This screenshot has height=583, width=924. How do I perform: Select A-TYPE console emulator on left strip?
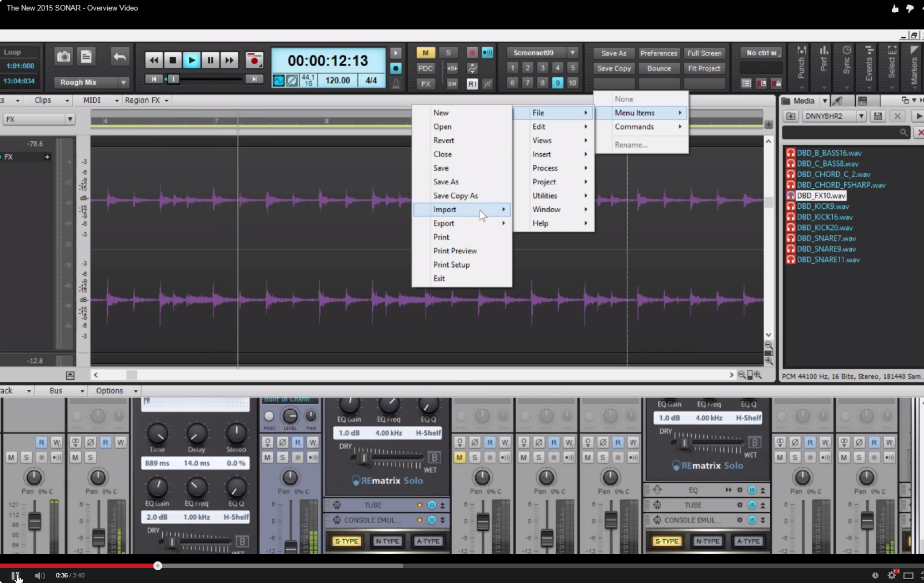pyautogui.click(x=428, y=541)
